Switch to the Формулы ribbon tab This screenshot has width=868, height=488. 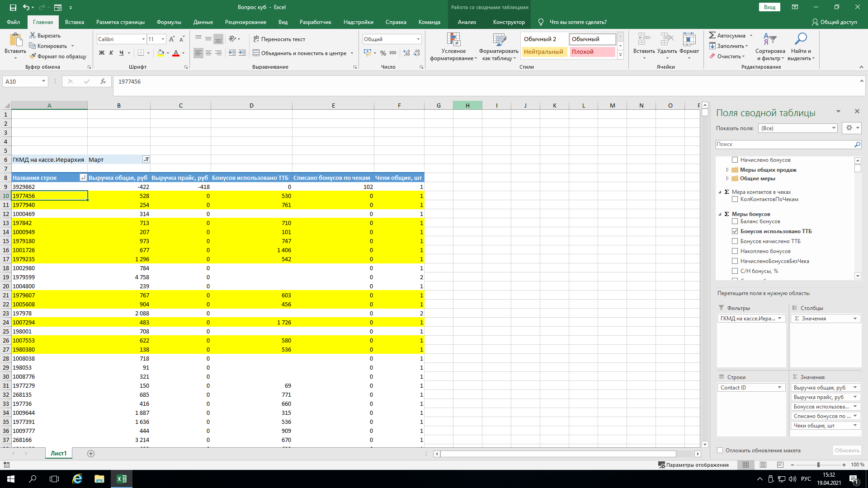point(169,22)
